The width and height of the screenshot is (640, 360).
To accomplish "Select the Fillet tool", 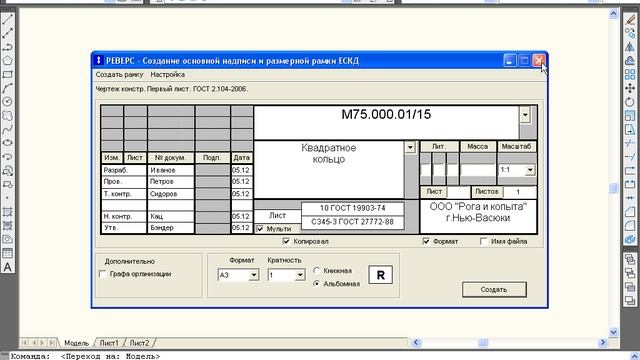I will (x=630, y=225).
